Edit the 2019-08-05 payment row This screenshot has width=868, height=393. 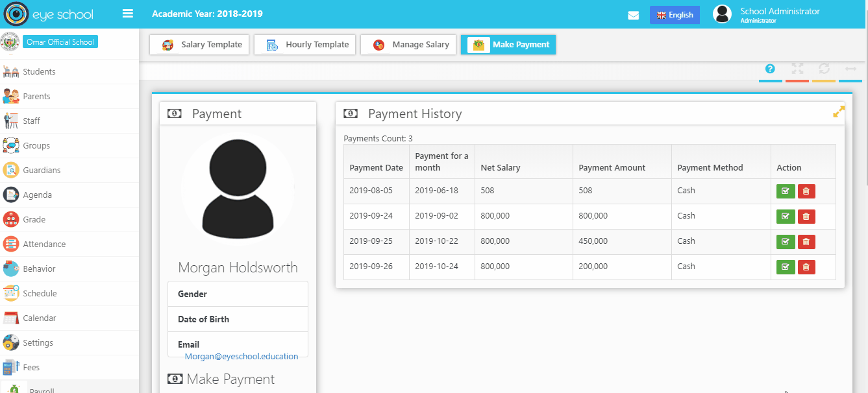point(786,191)
